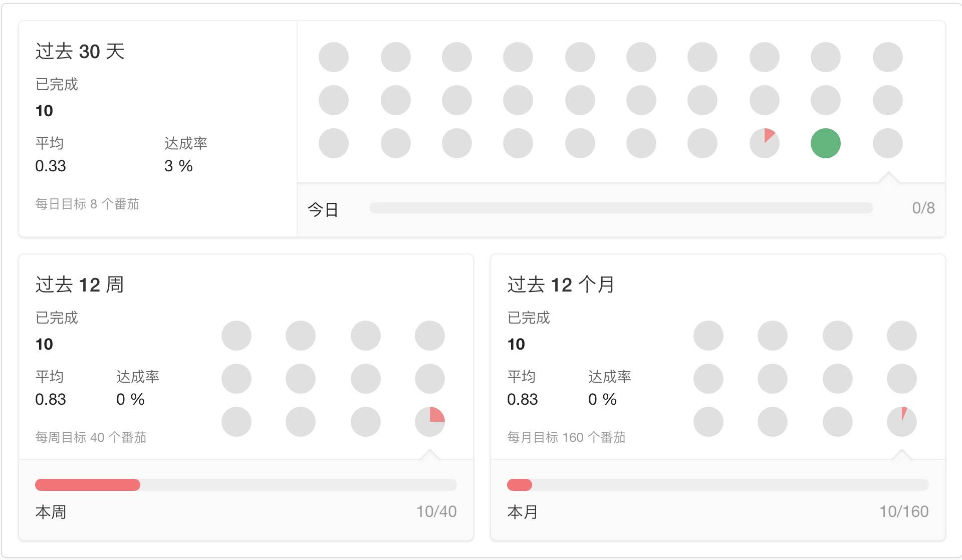This screenshot has width=962, height=560.
Task: Click the 10/160 monthly count label
Action: (904, 511)
